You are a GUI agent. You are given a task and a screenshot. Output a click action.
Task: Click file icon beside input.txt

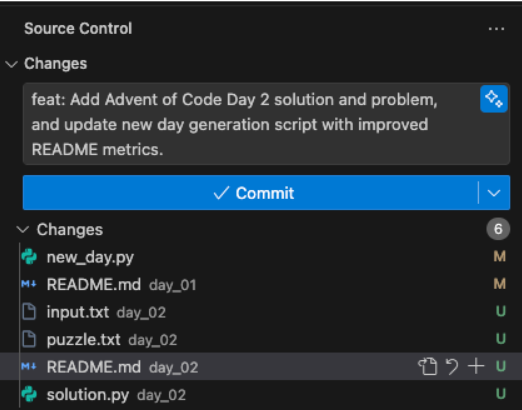pyautogui.click(x=29, y=312)
